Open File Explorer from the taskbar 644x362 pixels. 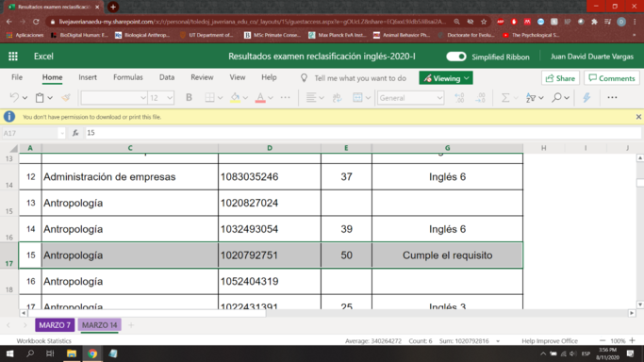click(72, 354)
